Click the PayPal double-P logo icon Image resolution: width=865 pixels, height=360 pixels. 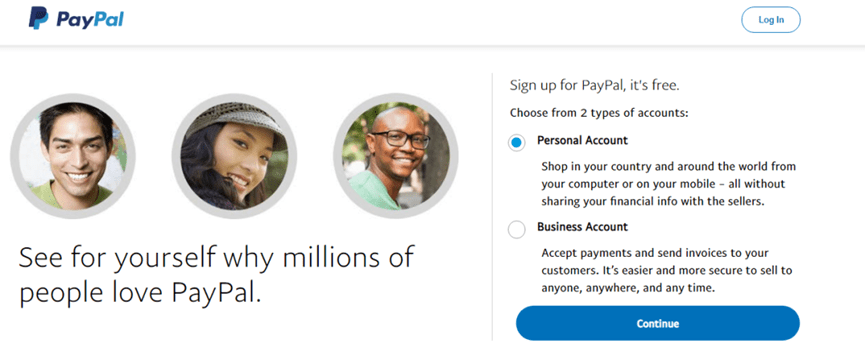(39, 19)
